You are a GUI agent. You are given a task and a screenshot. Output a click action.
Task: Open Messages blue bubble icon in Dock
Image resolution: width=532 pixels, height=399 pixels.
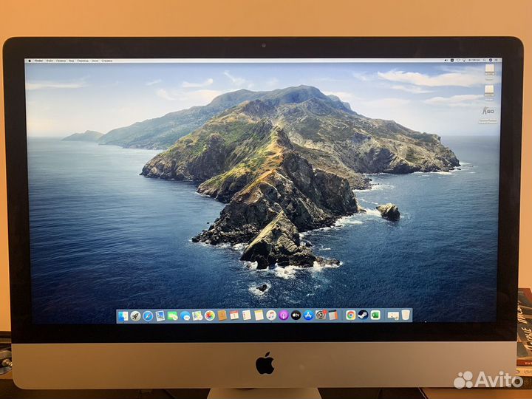pos(185,316)
